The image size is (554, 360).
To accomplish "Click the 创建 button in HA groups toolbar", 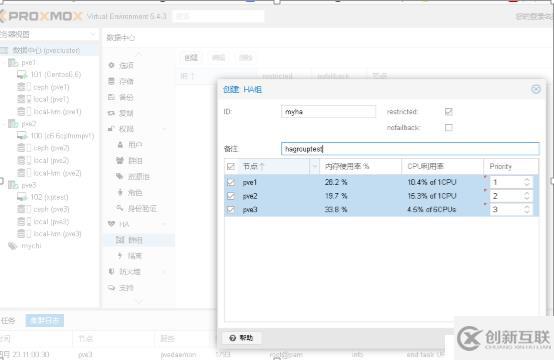I will coord(191,58).
